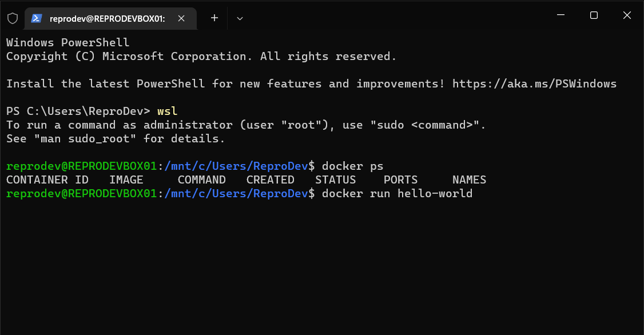Click the CONTAINER ID column header

(x=47, y=180)
